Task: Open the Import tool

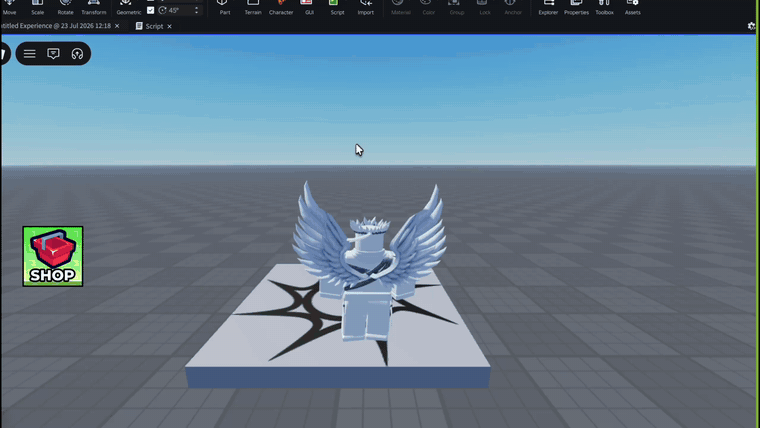Action: coord(365,8)
